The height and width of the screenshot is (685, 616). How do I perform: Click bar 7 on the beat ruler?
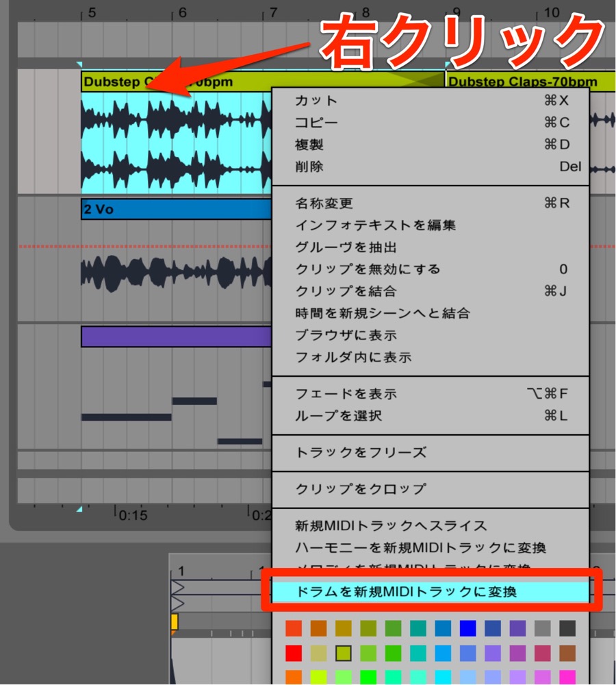[273, 12]
